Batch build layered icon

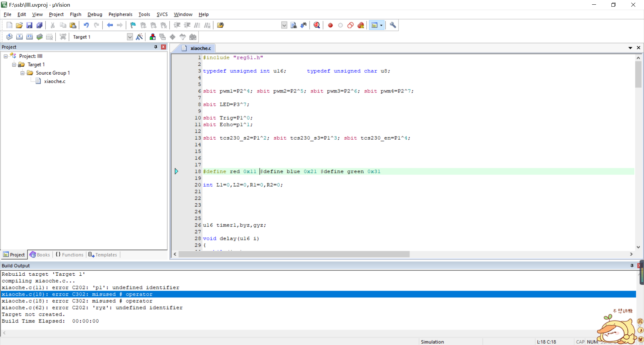[40, 37]
